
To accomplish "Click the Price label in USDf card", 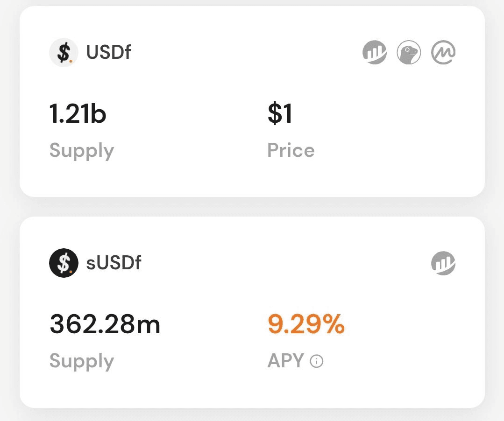I will click(291, 150).
